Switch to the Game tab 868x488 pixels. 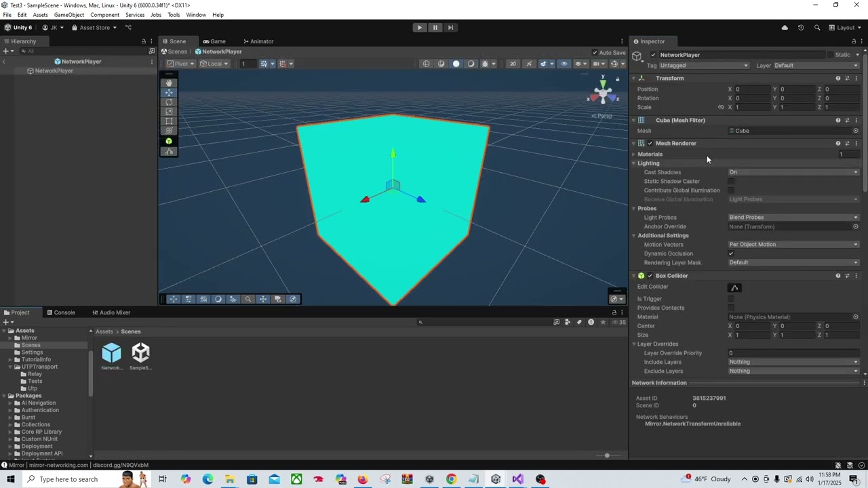pos(214,41)
